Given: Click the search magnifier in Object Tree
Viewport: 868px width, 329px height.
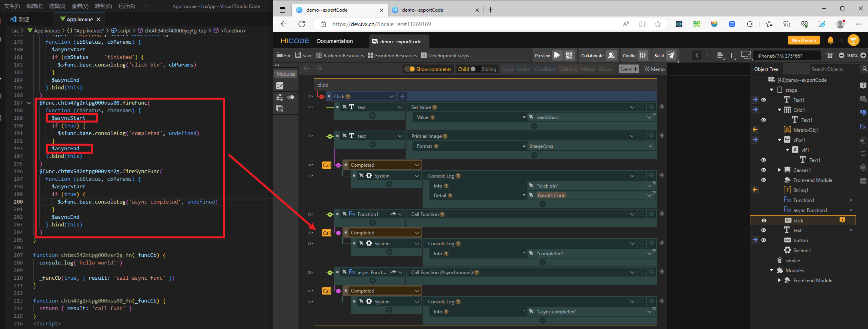Looking at the screenshot, I should (864, 69).
